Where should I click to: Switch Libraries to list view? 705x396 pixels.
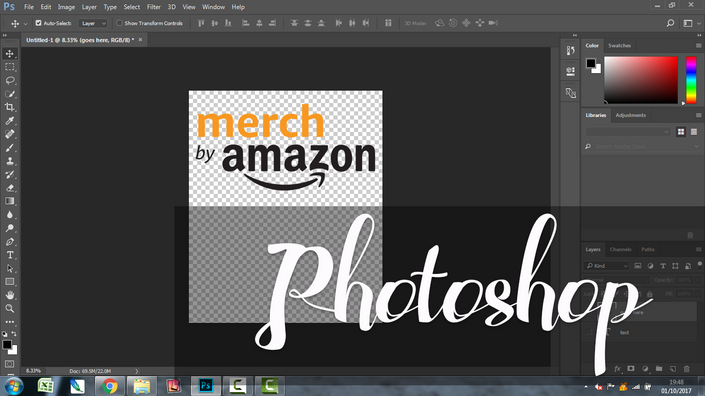[x=694, y=132]
